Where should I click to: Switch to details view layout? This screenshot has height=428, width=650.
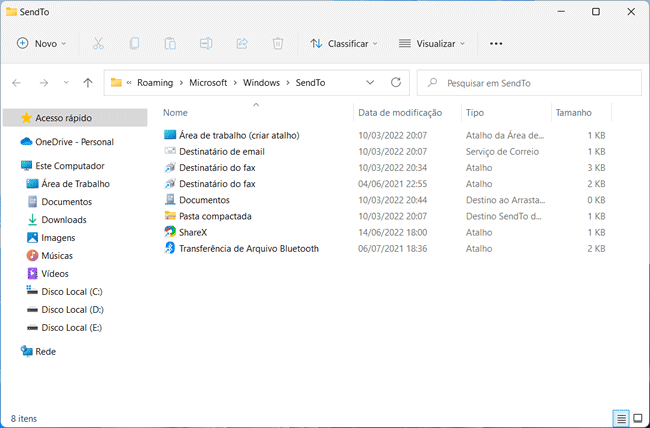click(621, 416)
